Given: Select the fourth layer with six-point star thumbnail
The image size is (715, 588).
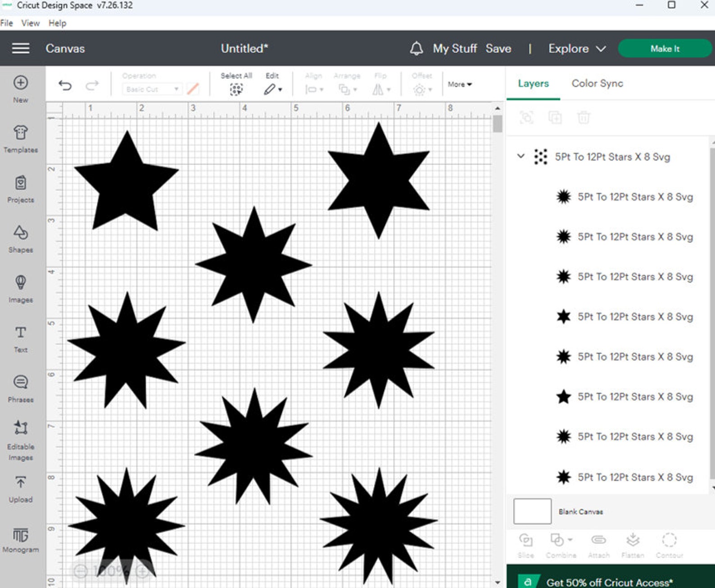Looking at the screenshot, I should pyautogui.click(x=624, y=317).
